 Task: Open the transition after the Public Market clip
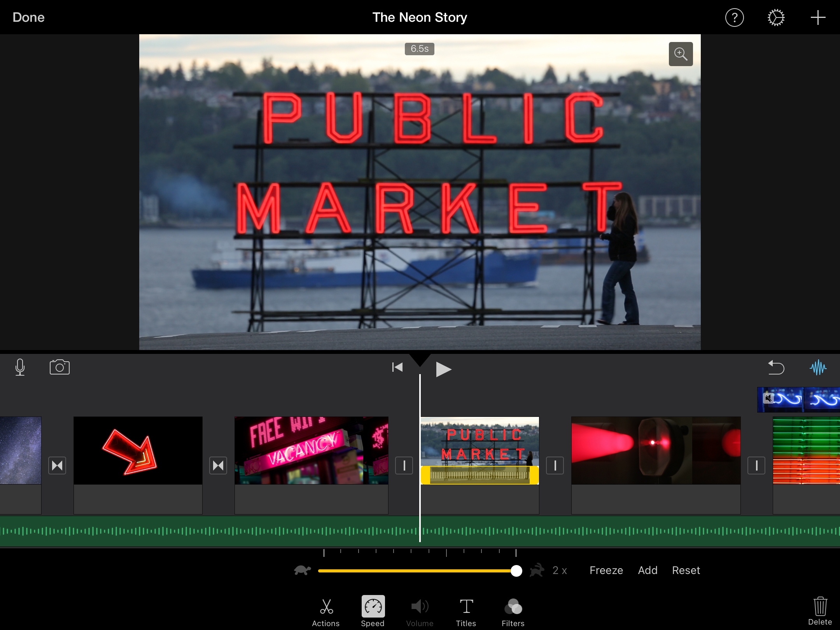point(555,465)
